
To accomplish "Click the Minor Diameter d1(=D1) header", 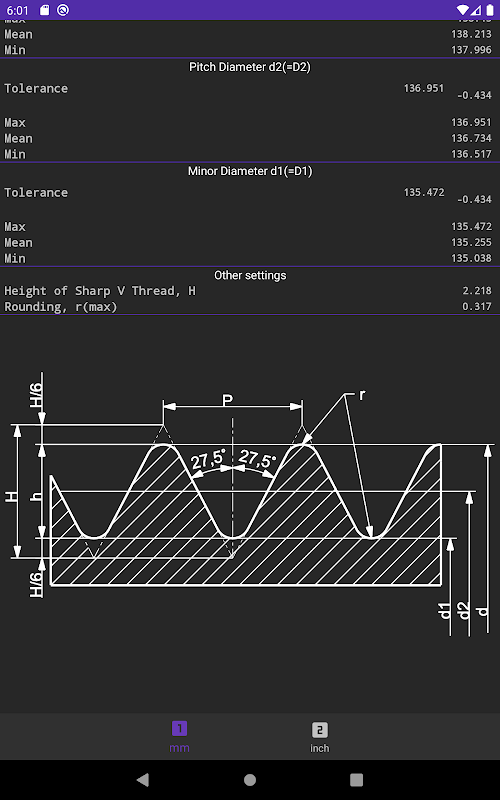I will point(250,171).
